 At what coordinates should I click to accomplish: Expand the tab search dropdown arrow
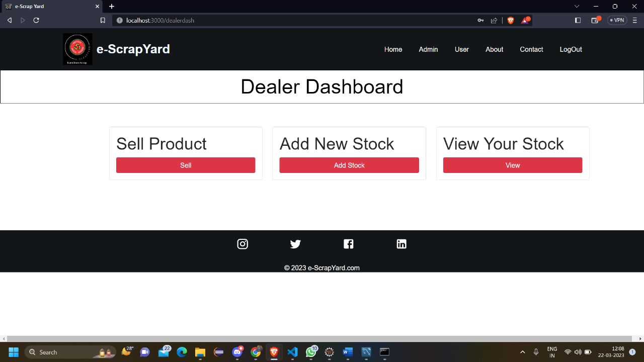point(576,6)
